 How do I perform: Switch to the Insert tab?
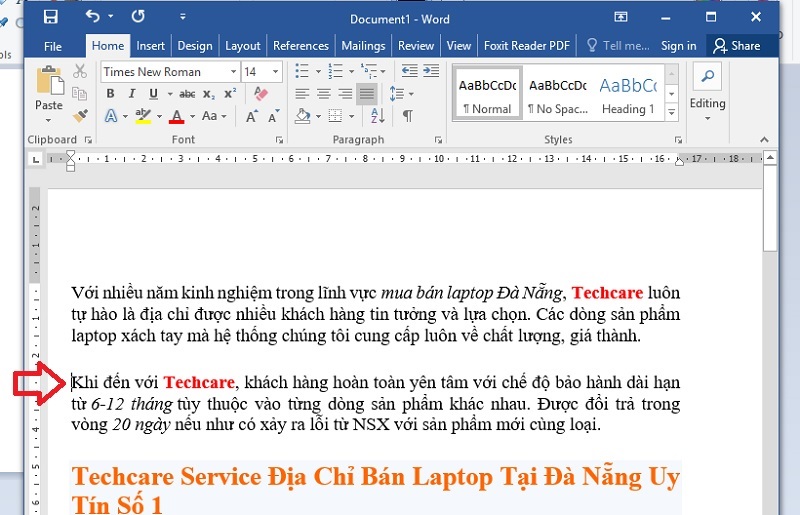coord(151,46)
